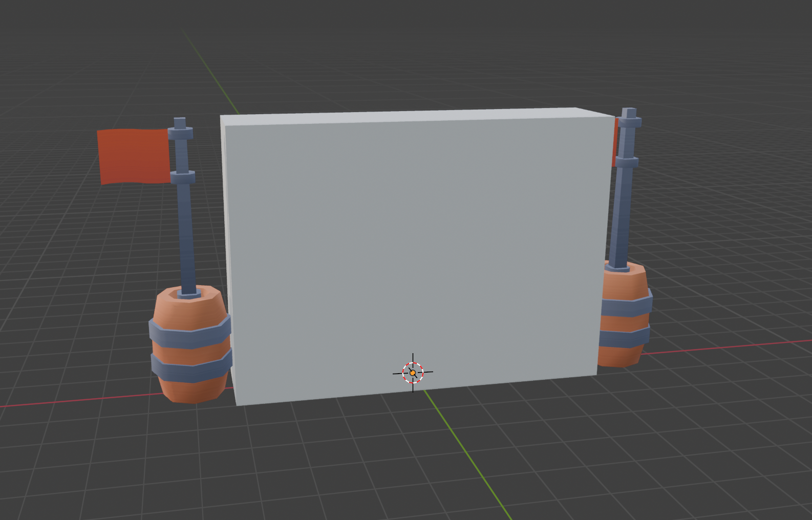The image size is (812, 520).
Task: Select the left wooden barrel
Action: click(x=190, y=344)
